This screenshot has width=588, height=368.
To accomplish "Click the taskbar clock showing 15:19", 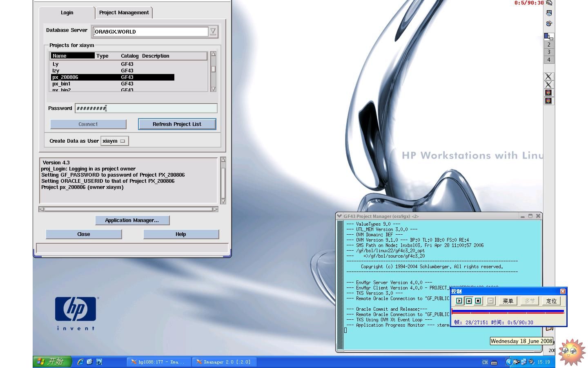I will 543,362.
